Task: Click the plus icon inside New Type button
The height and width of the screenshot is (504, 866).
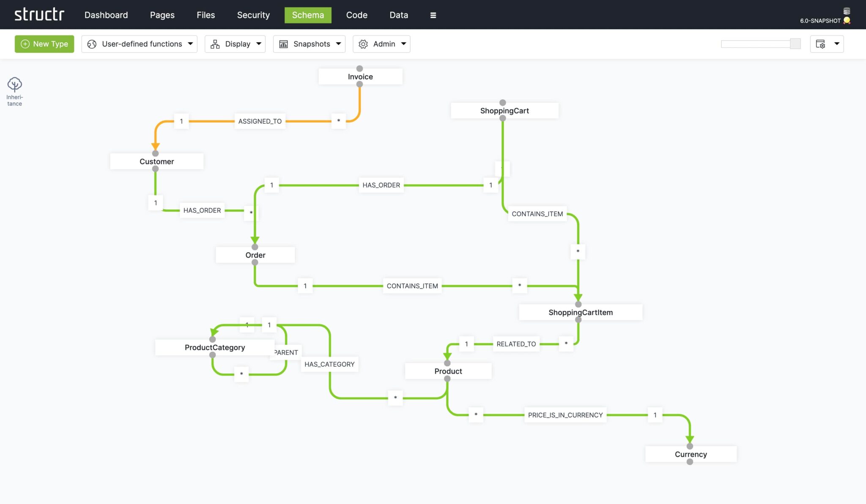Action: 25,44
